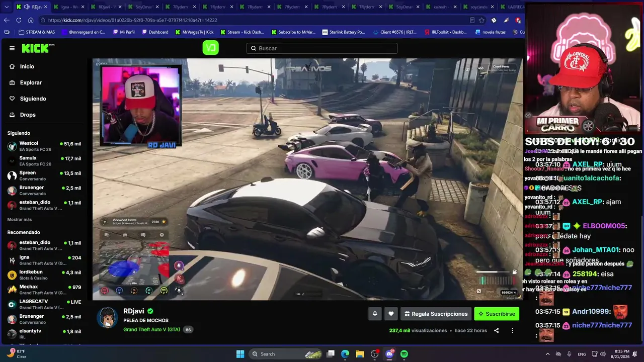The width and height of the screenshot is (644, 362).
Task: Open the Starlink Battery bookmark
Action: (343, 32)
